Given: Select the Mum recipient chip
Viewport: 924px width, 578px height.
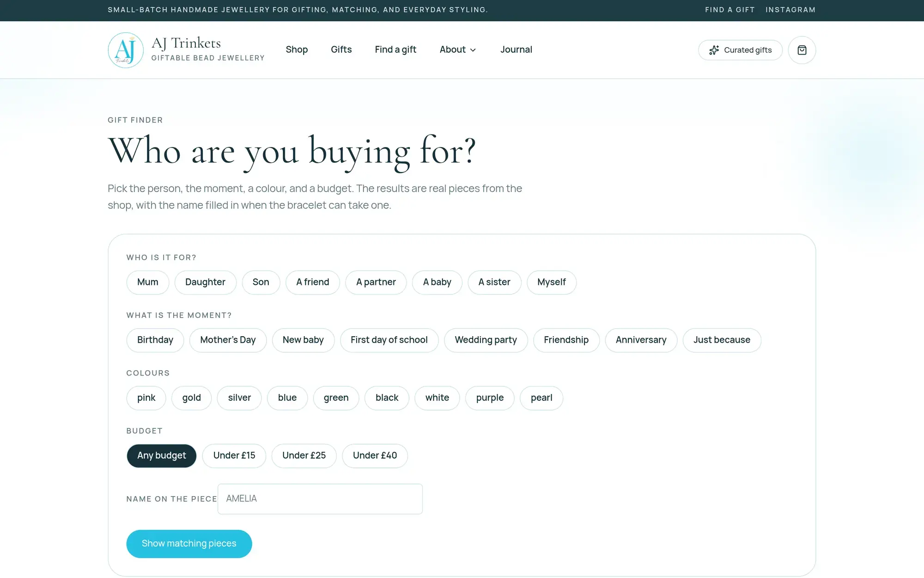Looking at the screenshot, I should point(148,282).
